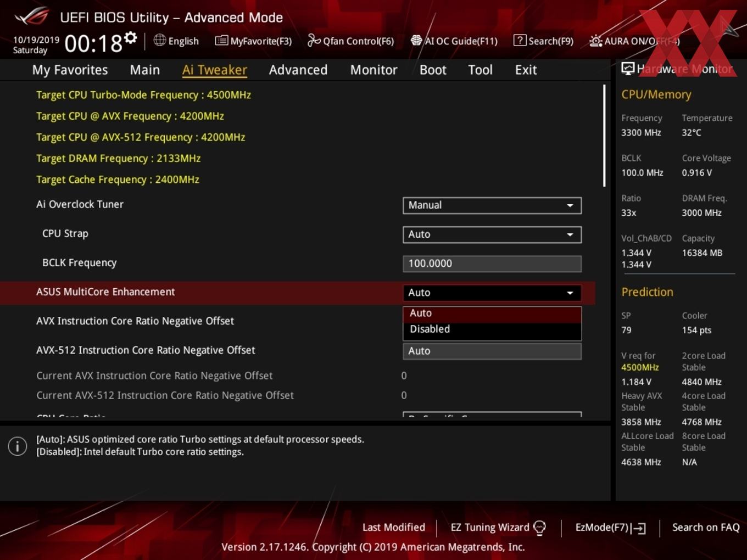Click Target DRAM Frequency : 2133MHz text

119,159
